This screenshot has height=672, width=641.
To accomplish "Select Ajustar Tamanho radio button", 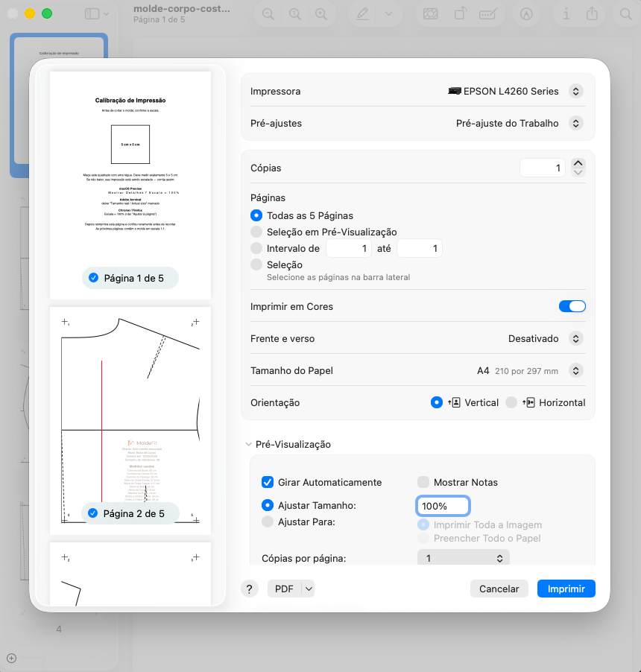I will tap(268, 505).
